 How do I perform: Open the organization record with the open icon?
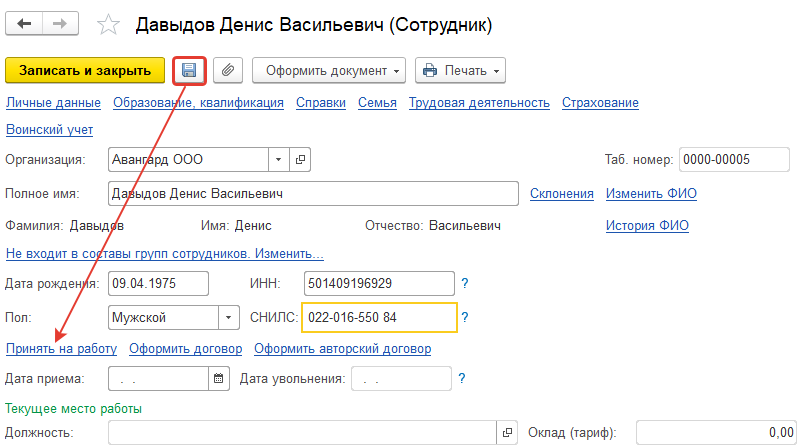[299, 159]
